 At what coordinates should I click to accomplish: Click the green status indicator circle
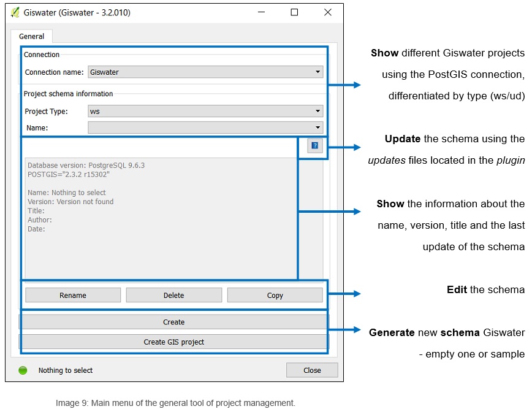[x=23, y=370]
